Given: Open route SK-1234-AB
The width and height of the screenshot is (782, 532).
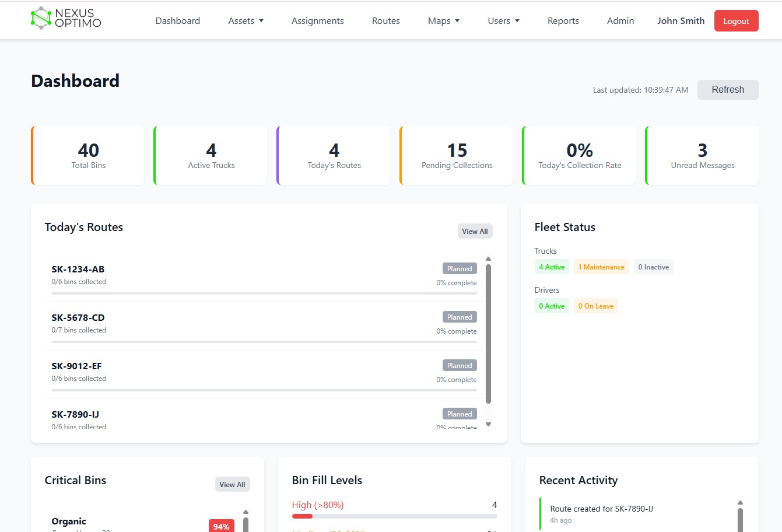Looking at the screenshot, I should [x=264, y=278].
